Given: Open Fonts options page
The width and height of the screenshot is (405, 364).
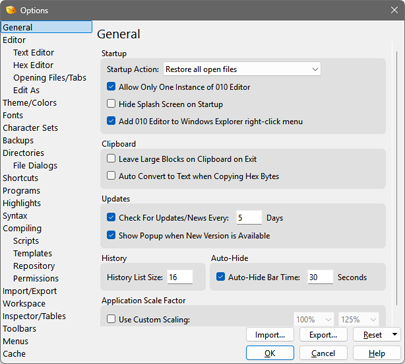Looking at the screenshot, I should [13, 115].
